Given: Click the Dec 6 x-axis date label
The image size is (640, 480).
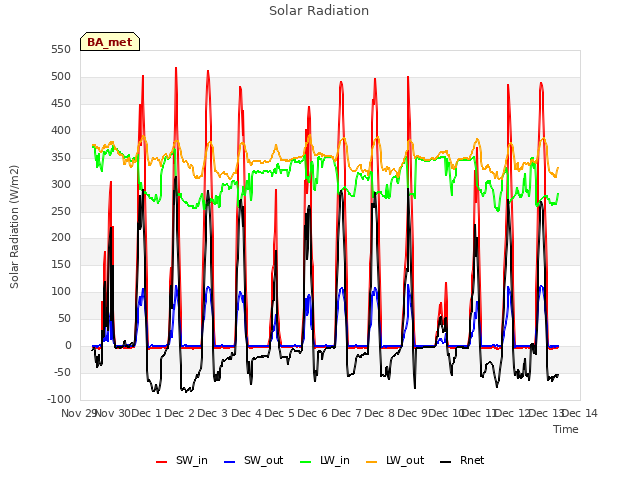Looking at the screenshot, I should click(x=313, y=413).
